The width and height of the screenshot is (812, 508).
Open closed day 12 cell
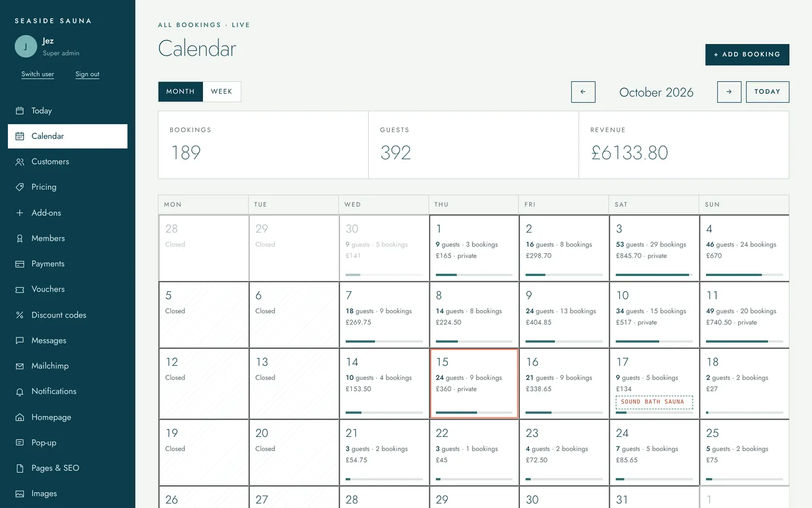click(x=204, y=384)
